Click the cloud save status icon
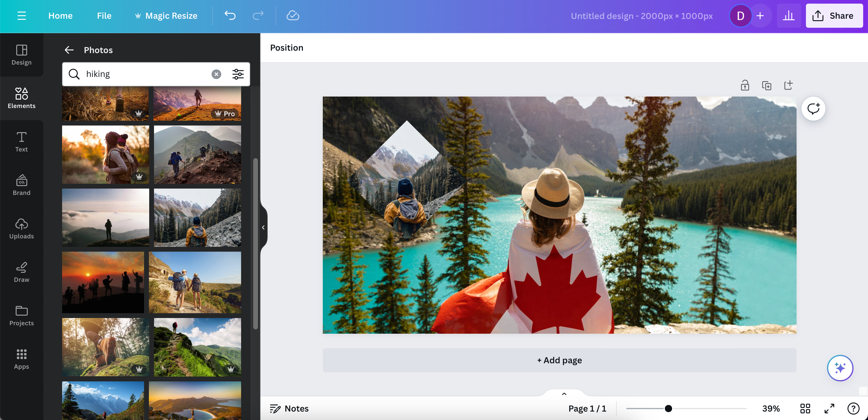Viewport: 868px width, 420px height. [292, 15]
